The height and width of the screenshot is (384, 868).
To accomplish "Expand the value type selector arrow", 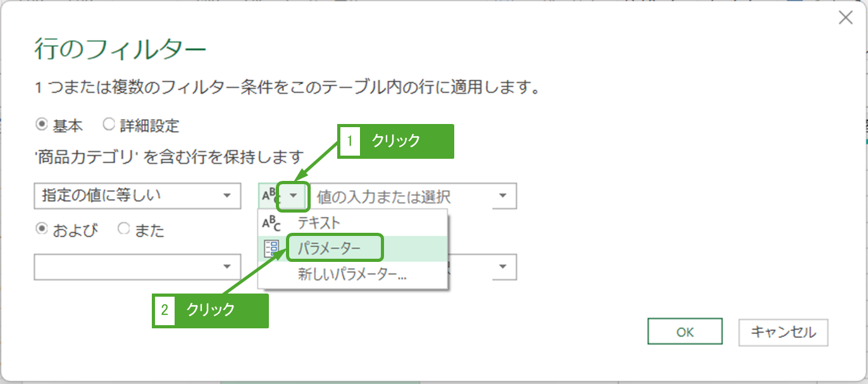I will 294,197.
